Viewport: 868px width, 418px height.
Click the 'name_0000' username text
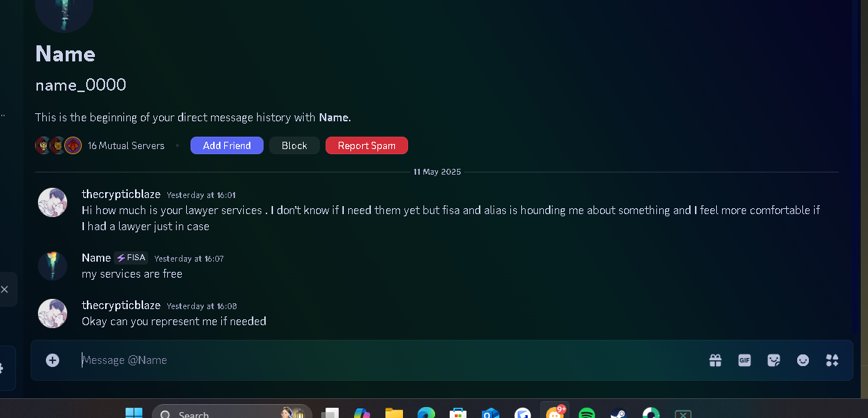click(80, 85)
